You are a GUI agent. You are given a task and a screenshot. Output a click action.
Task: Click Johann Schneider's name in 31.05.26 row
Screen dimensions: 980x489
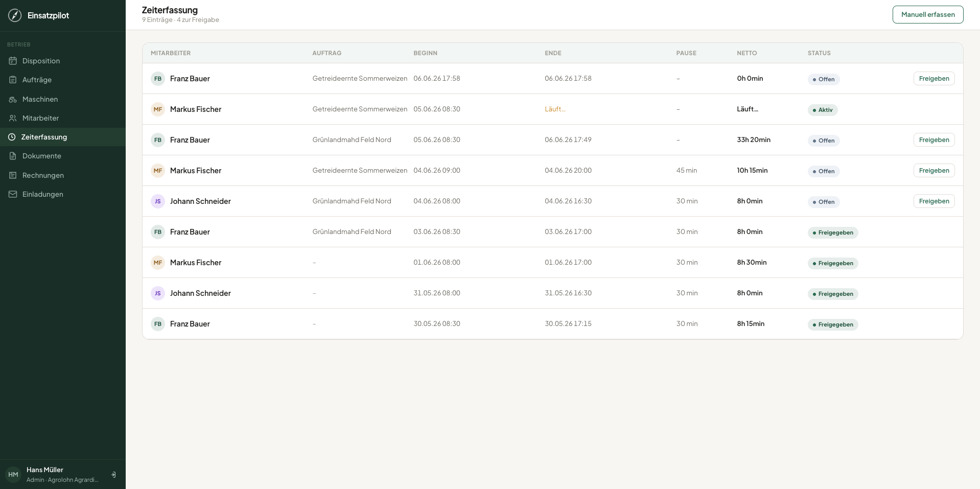coord(200,293)
